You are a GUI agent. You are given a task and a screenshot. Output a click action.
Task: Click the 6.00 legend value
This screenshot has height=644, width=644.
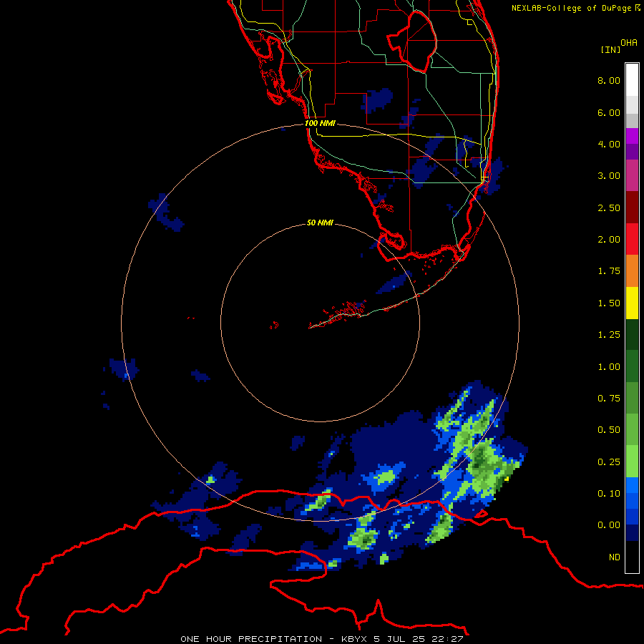pos(609,112)
